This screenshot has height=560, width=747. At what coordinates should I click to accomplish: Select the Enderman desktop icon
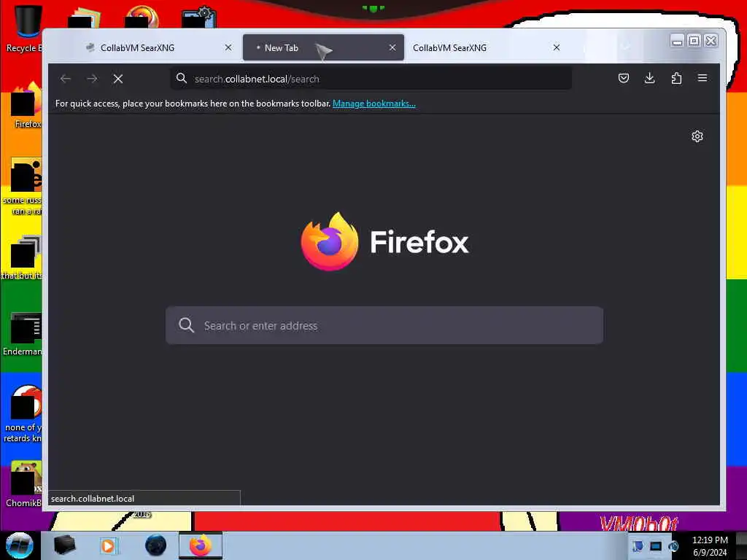coord(23,334)
